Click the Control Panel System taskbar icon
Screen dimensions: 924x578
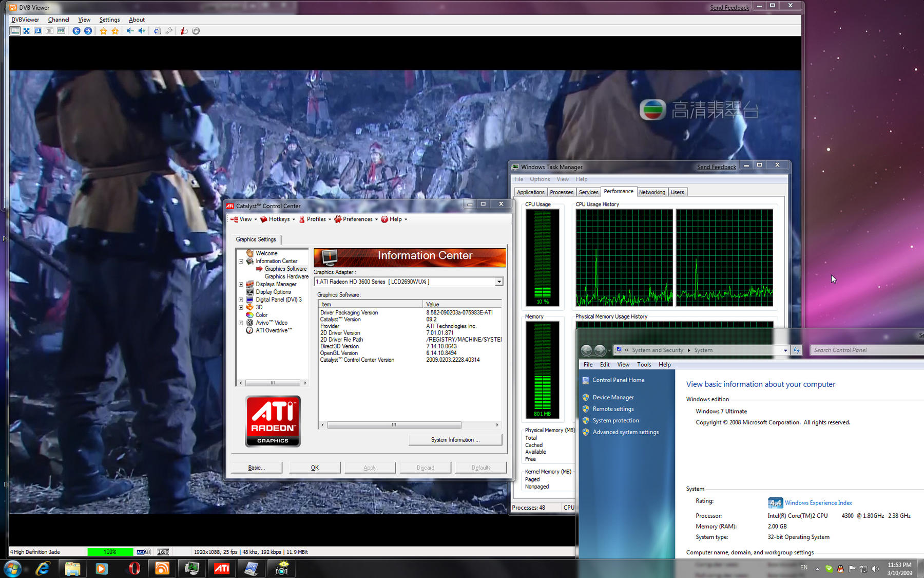click(252, 568)
